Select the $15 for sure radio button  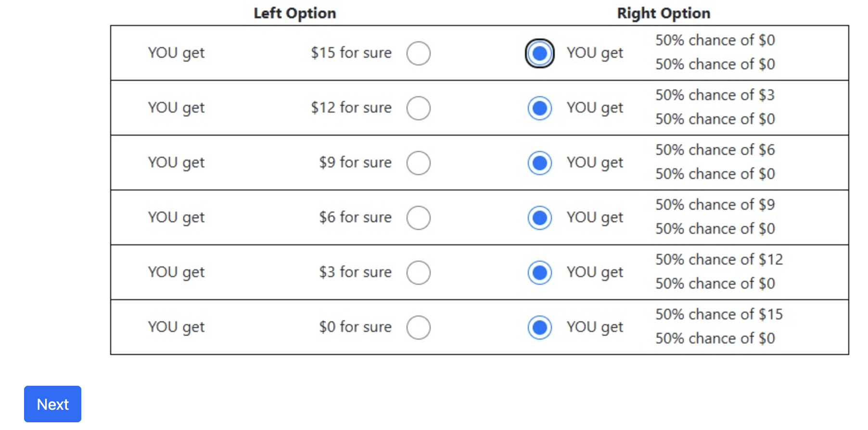click(418, 53)
